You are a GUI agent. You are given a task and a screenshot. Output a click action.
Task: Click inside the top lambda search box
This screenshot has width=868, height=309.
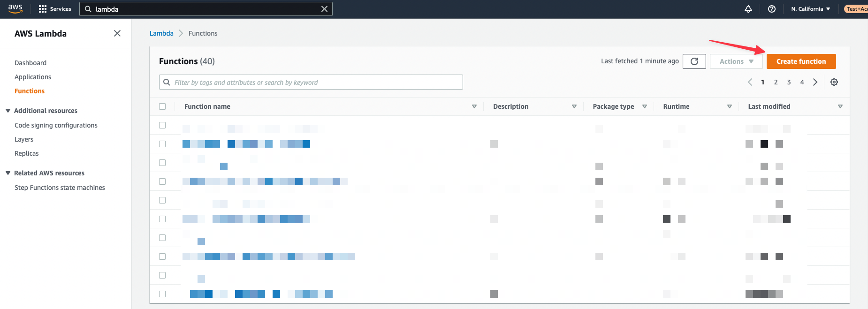206,9
